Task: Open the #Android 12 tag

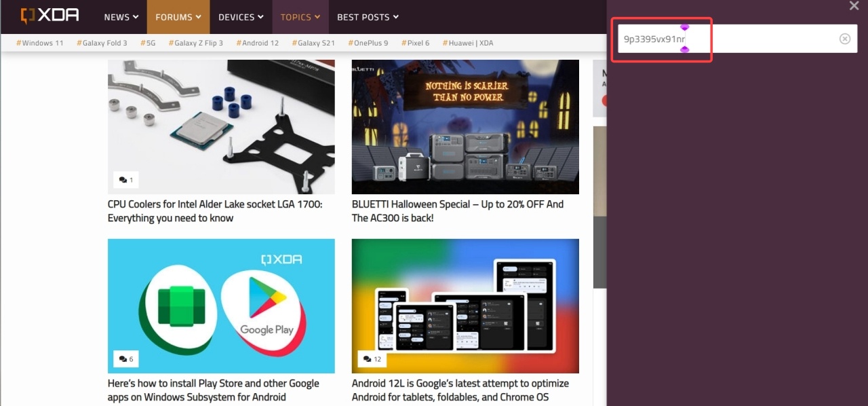Action: (x=258, y=43)
